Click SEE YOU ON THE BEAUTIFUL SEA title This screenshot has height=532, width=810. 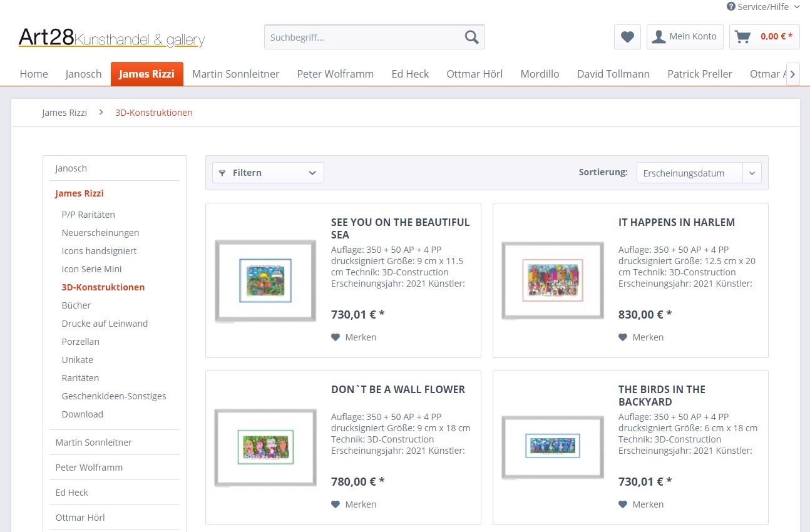coord(401,228)
